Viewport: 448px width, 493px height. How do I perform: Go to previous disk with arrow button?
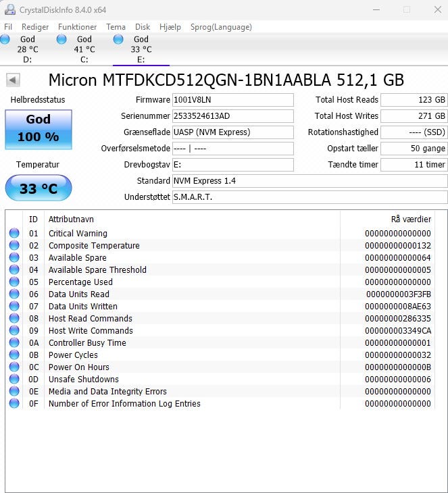(13, 80)
